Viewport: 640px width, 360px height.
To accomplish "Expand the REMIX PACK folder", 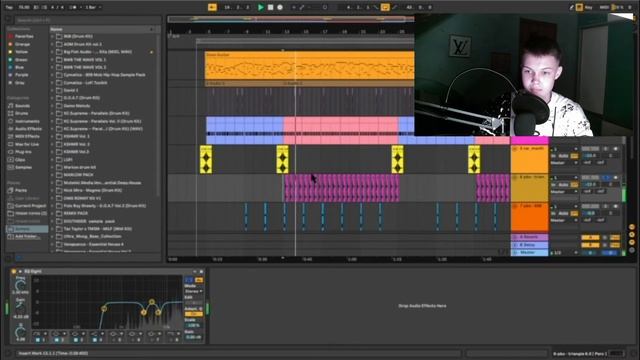I will [x=52, y=213].
